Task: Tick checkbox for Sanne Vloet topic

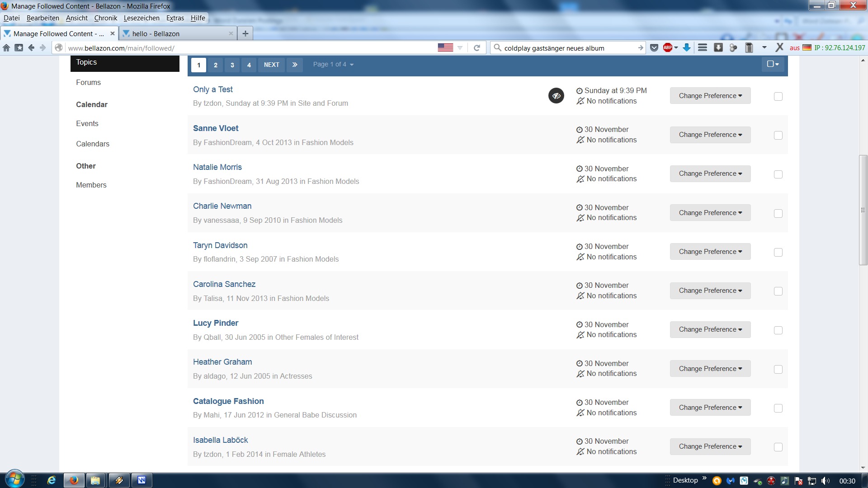Action: 778,136
